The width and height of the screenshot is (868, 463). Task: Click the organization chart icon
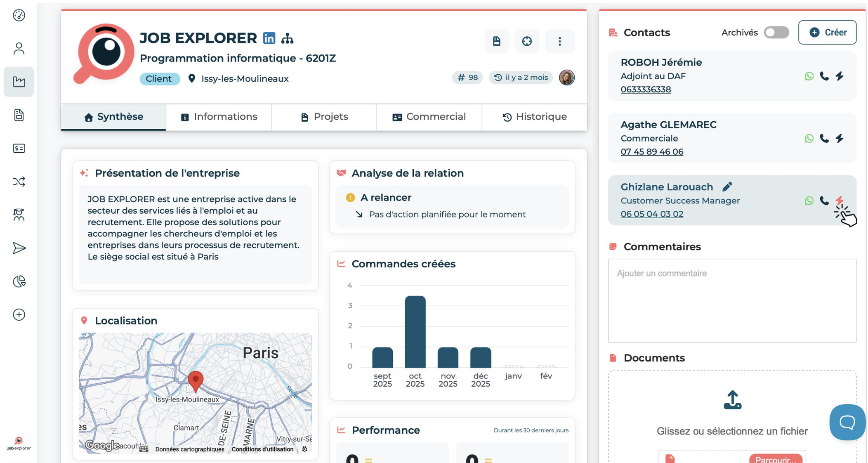point(287,38)
